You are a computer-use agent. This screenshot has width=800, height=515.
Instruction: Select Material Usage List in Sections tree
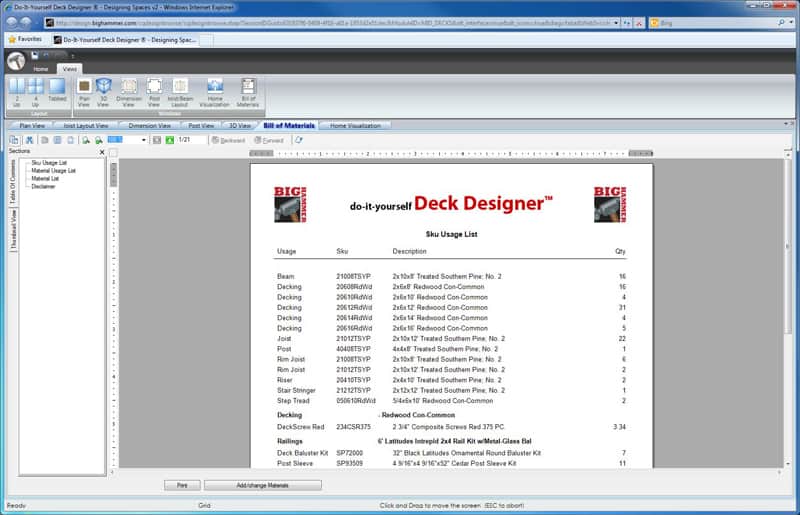click(x=54, y=170)
